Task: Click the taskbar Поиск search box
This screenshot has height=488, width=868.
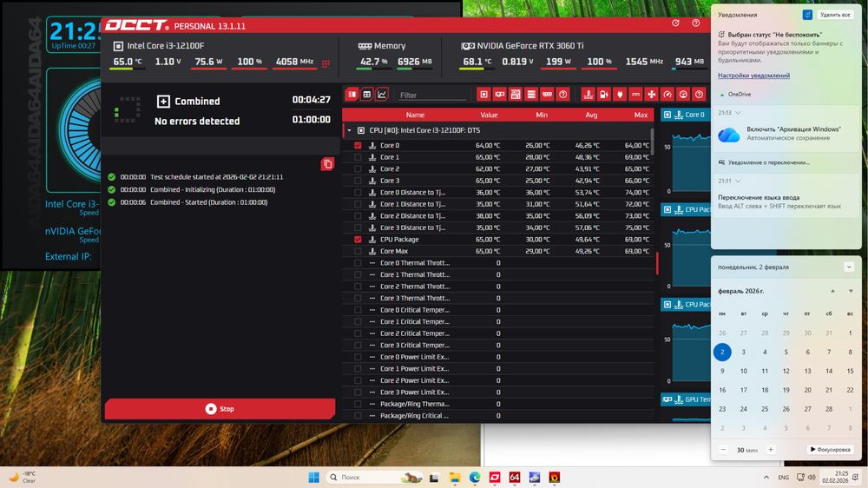Action: coord(375,478)
